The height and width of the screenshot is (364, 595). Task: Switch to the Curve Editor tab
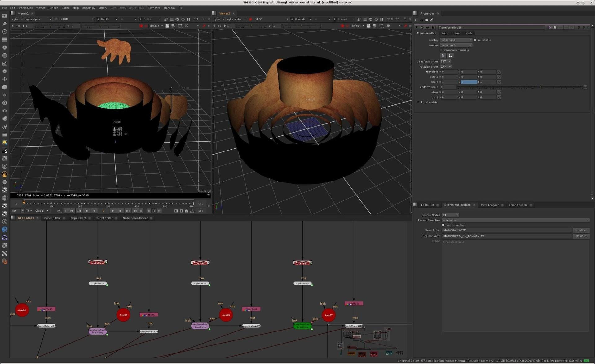click(x=52, y=218)
